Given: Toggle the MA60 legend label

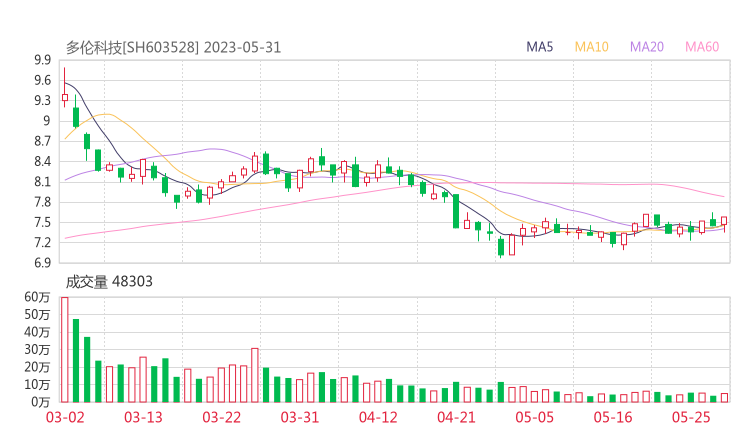Looking at the screenshot, I should 702,47.
